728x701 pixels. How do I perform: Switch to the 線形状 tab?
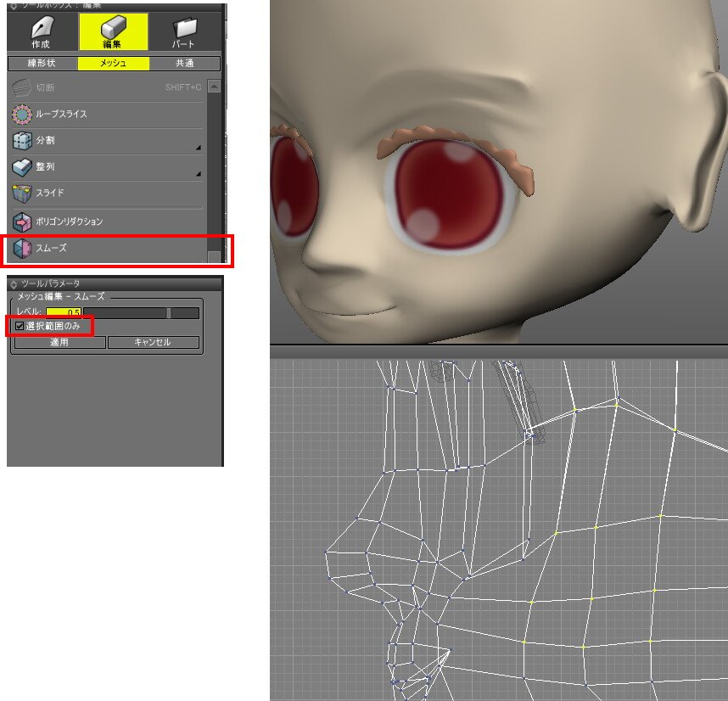coord(42,63)
